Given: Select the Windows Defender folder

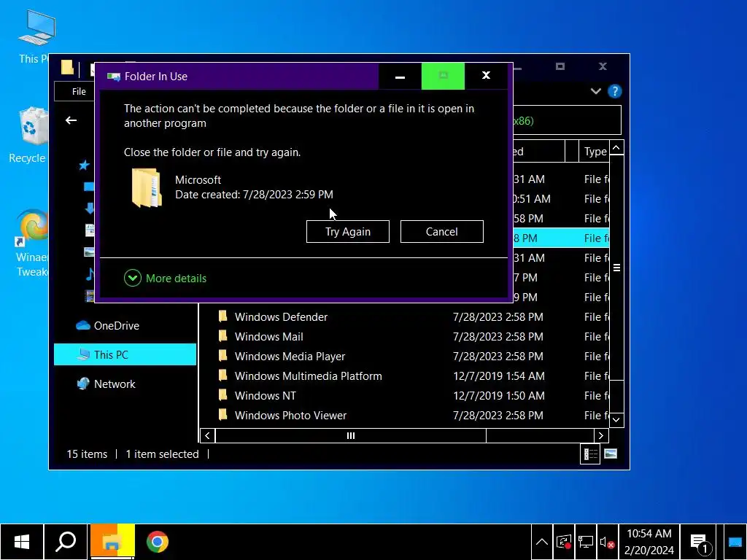Looking at the screenshot, I should [281, 317].
